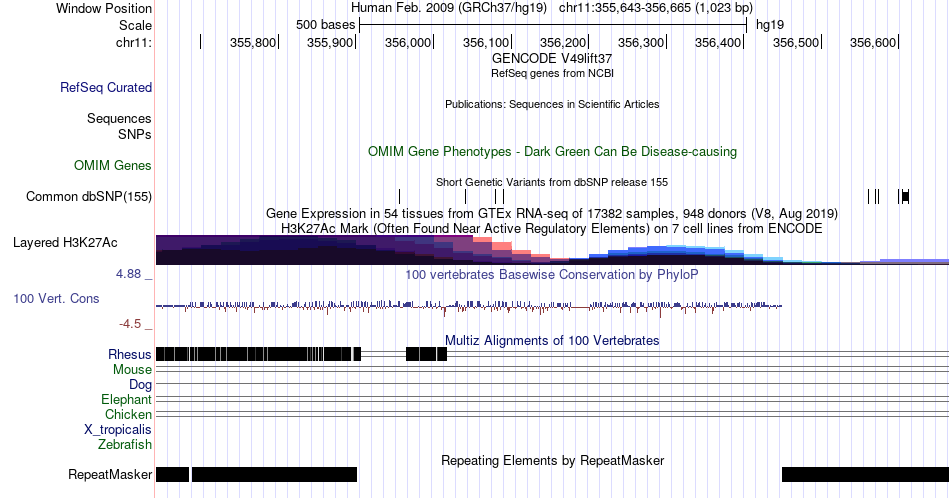The image size is (950, 498).
Task: Select the Chicken alignment row label
Action: coord(128,414)
